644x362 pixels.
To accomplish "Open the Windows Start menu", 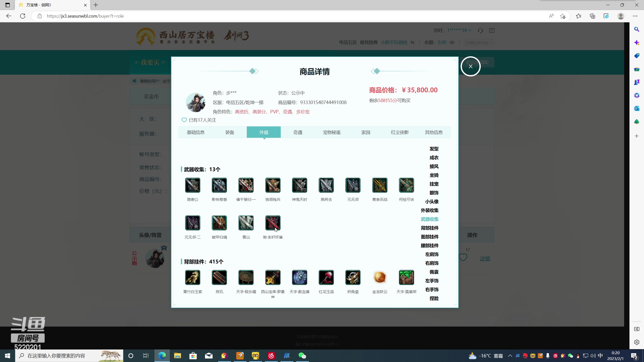I will click(8, 356).
